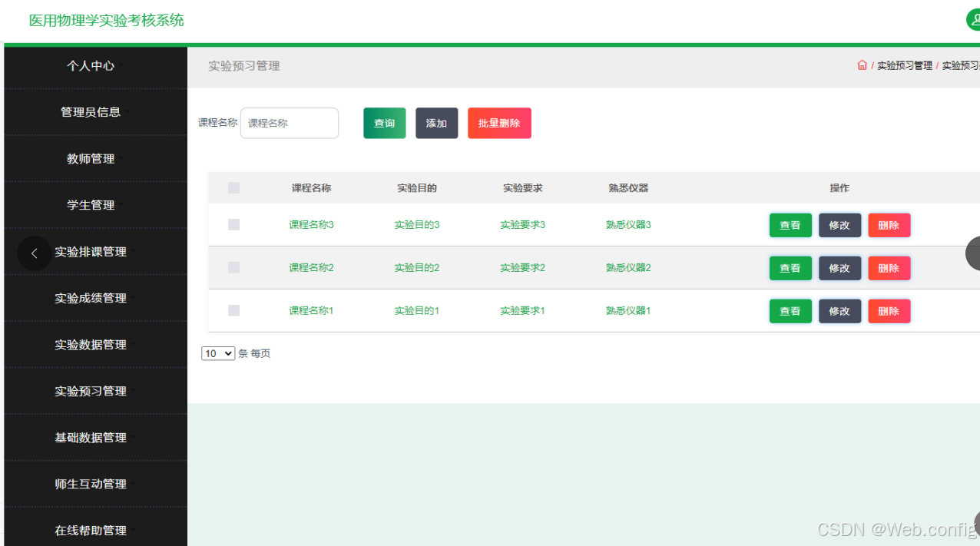Viewport: 980px width, 546px height.
Task: Click the 实验预习管理 breadcrumb link
Action: (905, 66)
